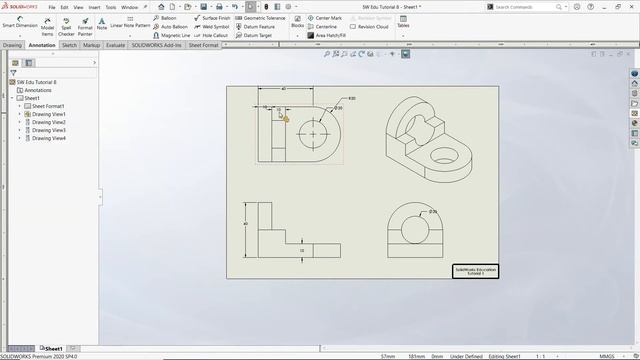Click the 1:1 sheet scale in status bar
640x360 pixels.
click(540, 356)
